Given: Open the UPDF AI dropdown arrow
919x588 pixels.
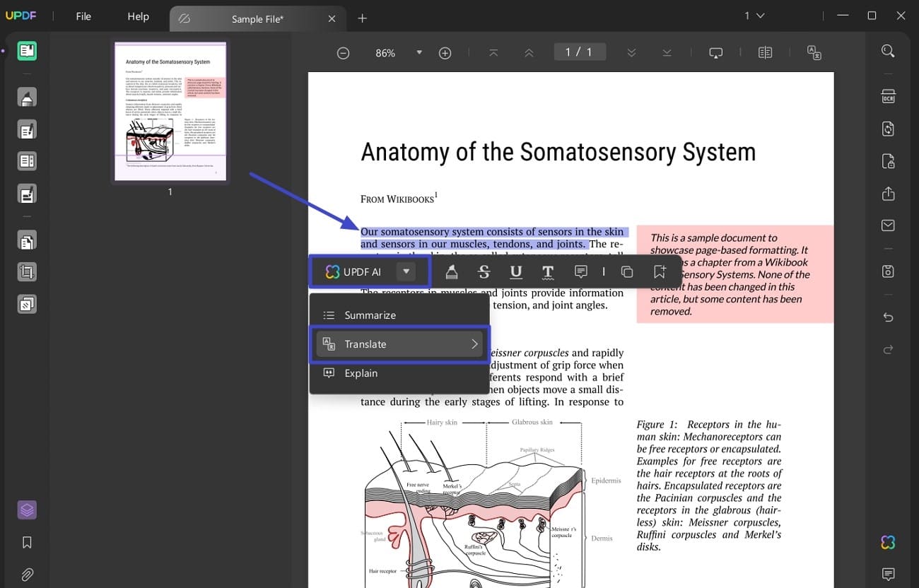Looking at the screenshot, I should [406, 271].
